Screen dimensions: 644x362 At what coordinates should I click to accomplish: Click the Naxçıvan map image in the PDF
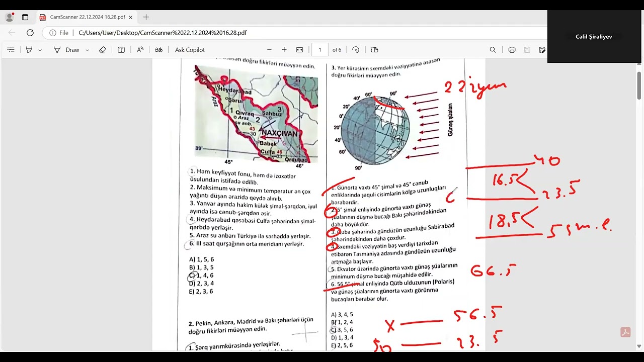pos(256,114)
